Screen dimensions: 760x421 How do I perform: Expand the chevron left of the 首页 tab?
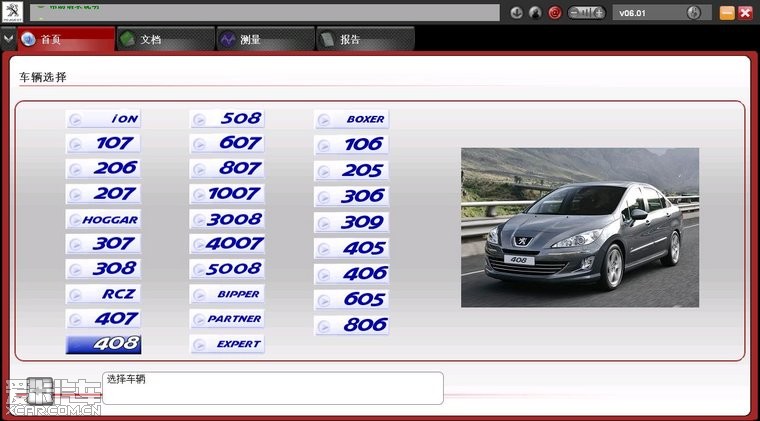click(8, 38)
